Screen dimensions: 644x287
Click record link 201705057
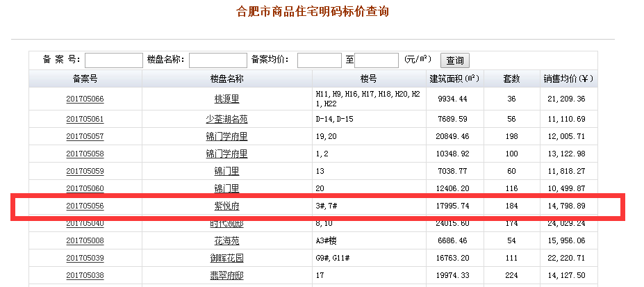click(85, 137)
